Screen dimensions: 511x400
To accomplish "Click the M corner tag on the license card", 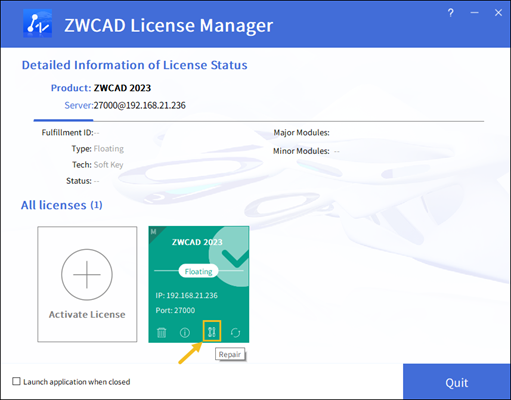I will pyautogui.click(x=153, y=232).
